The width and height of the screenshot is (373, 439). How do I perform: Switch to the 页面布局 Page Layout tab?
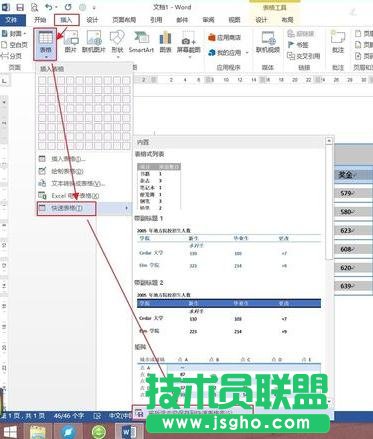tap(124, 20)
